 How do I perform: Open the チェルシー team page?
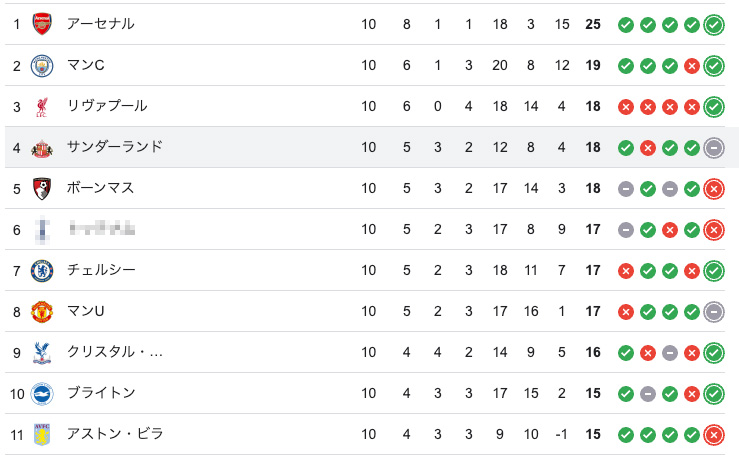101,270
